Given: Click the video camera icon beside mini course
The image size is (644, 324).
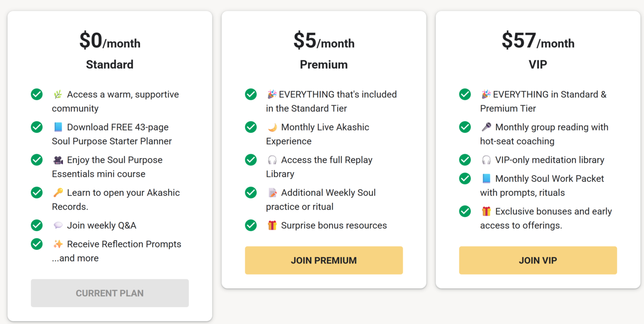Looking at the screenshot, I should pos(58,160).
